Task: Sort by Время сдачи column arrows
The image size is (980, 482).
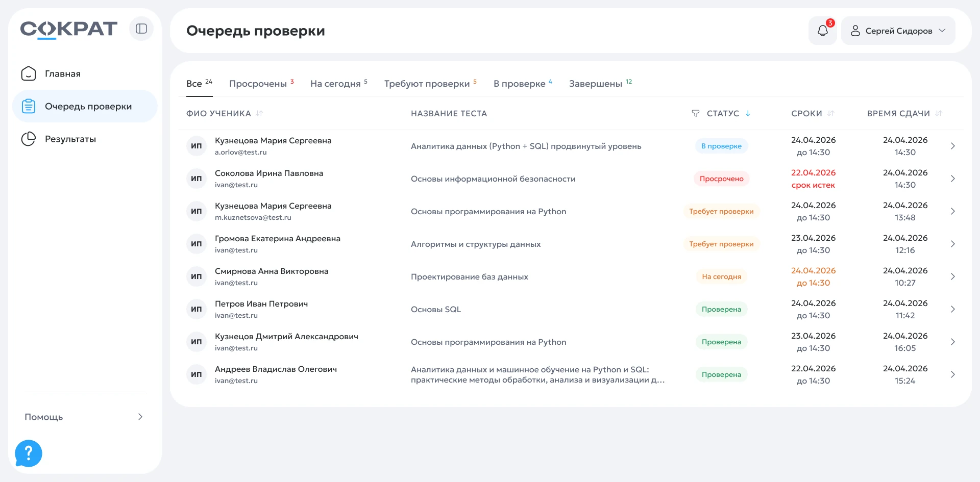Action: [x=939, y=113]
